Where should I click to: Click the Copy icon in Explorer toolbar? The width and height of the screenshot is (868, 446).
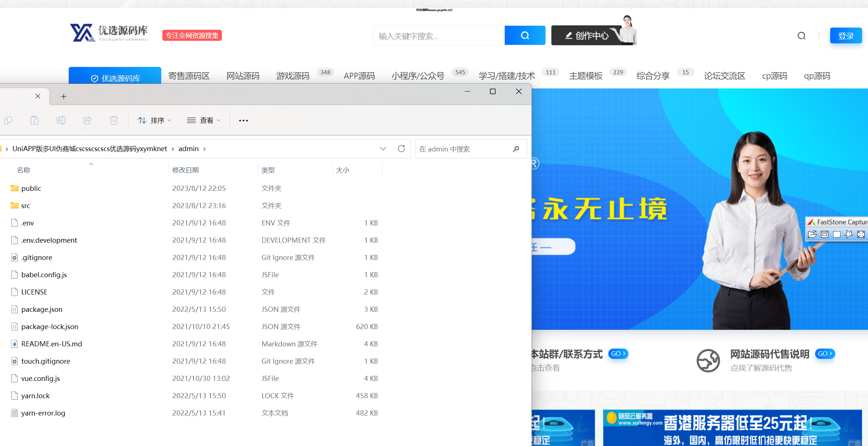click(8, 120)
